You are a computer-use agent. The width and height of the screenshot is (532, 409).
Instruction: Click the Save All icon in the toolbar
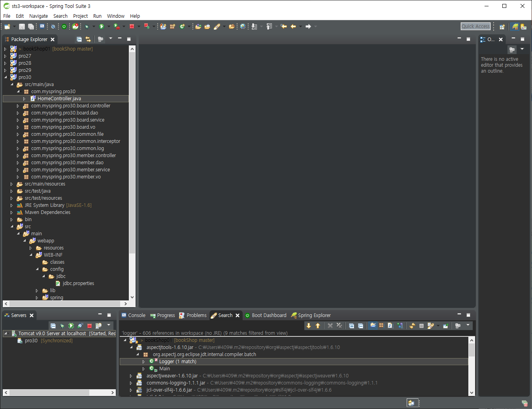31,26
